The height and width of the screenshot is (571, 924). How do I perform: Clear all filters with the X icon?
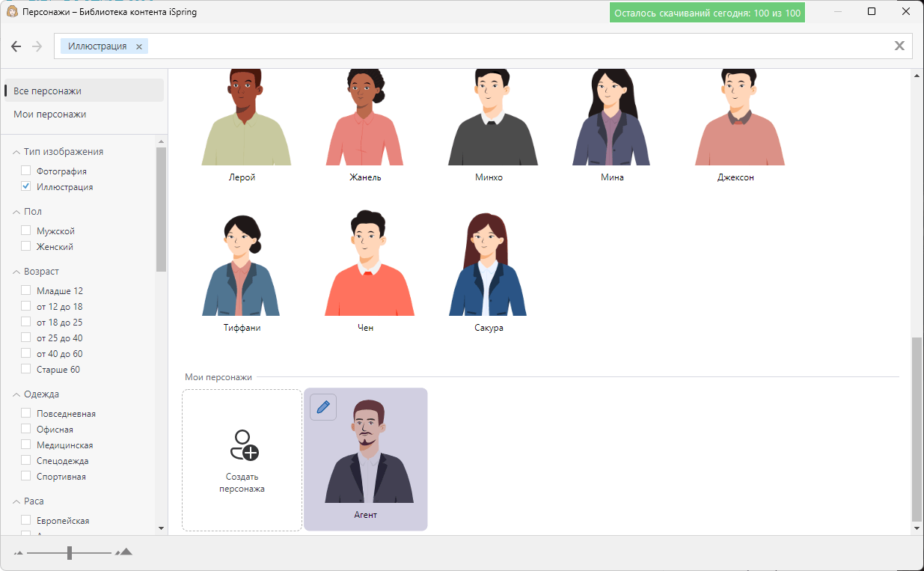pyautogui.click(x=900, y=46)
